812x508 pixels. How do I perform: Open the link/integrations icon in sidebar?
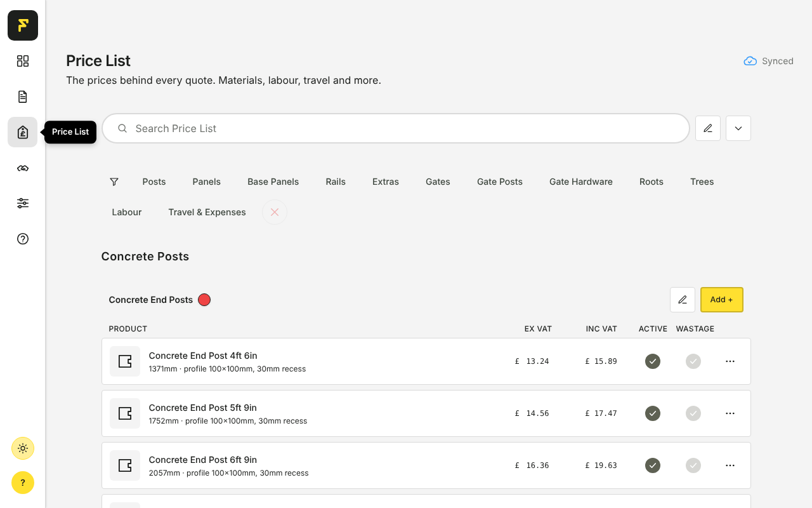(x=23, y=168)
